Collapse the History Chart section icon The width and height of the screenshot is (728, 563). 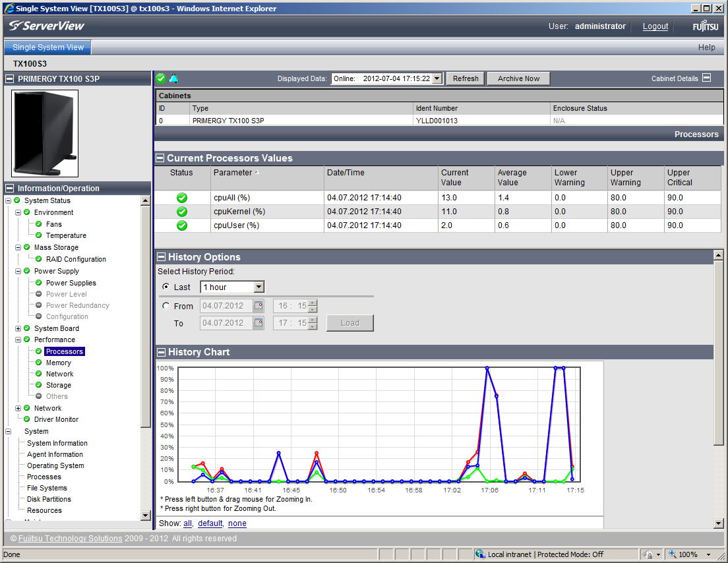(160, 352)
